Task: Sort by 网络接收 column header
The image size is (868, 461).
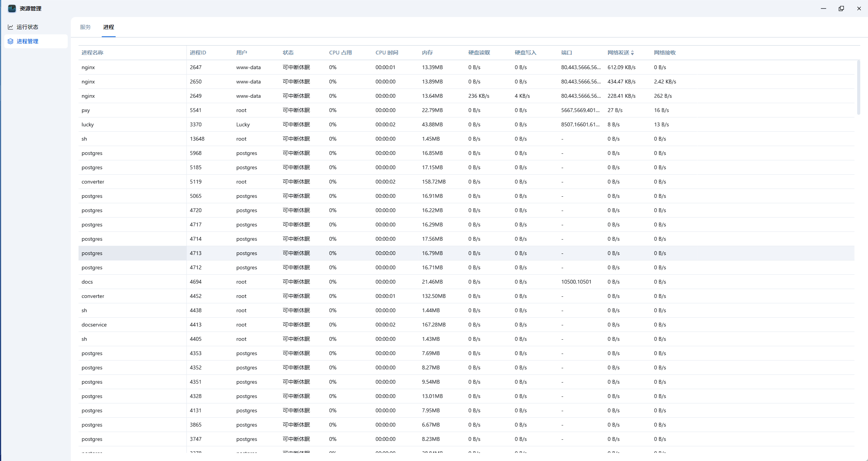Action: tap(665, 53)
